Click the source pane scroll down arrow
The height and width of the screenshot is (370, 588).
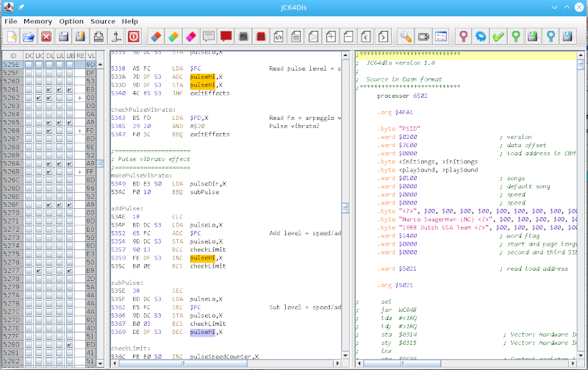581,355
